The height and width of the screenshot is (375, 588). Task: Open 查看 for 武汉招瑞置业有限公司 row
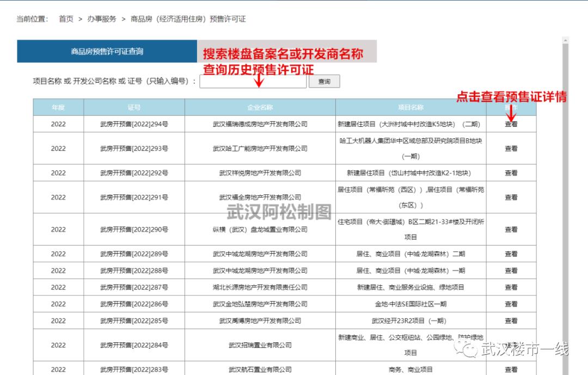coord(511,345)
